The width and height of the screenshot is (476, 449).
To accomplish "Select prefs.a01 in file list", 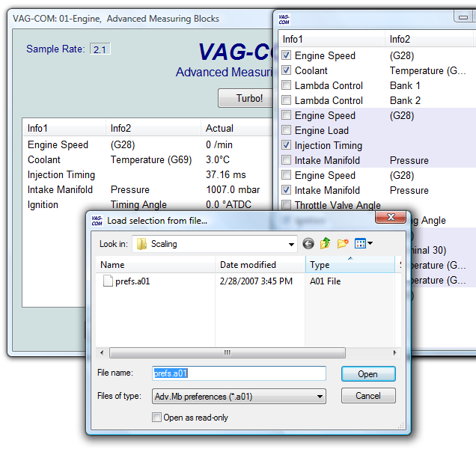I will [x=132, y=281].
